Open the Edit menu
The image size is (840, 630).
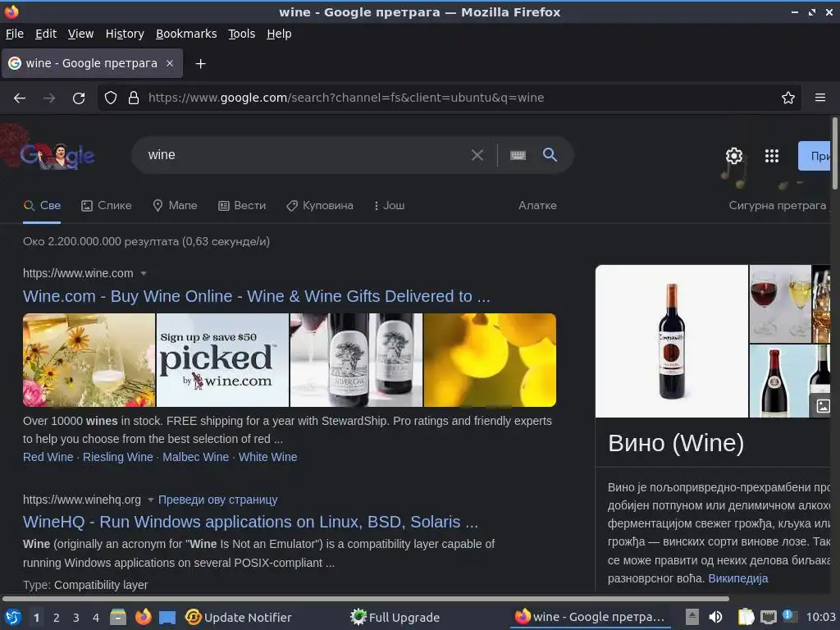[x=46, y=34]
